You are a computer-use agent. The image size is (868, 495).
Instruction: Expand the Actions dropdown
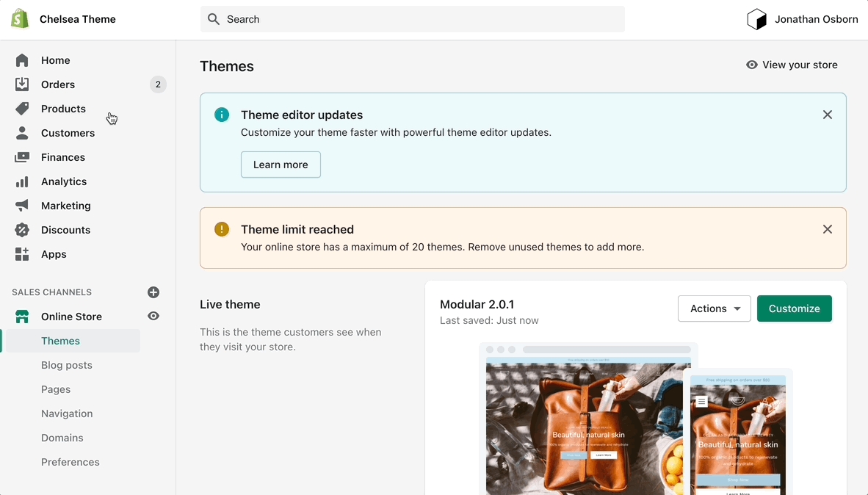point(714,308)
